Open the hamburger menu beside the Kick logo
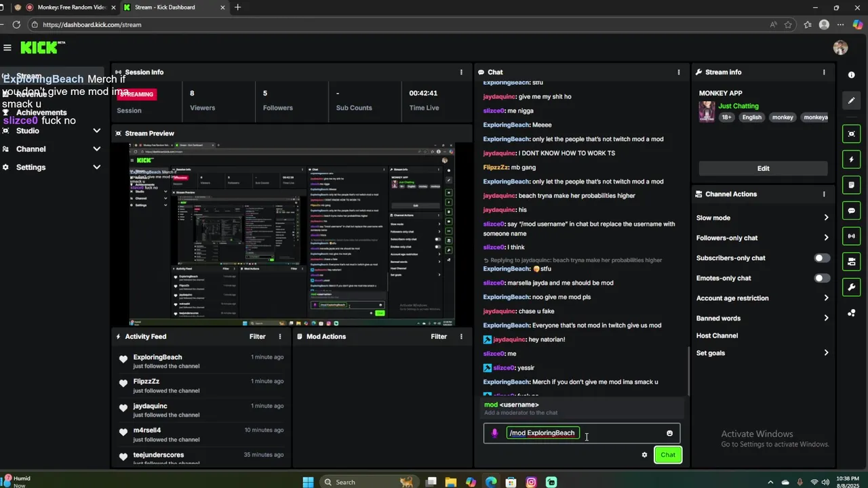Image resolution: width=868 pixels, height=488 pixels. coord(7,47)
